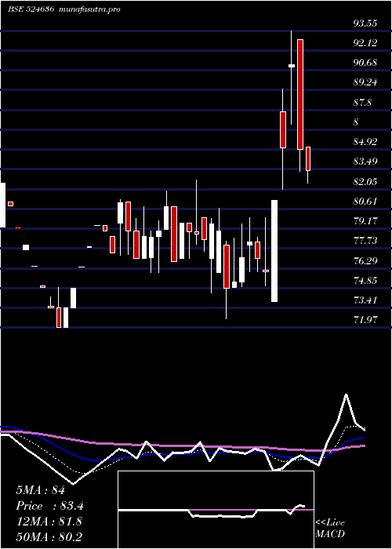392x549 pixels.
Task: Click the 82.05 price axis label
Action: (x=365, y=181)
